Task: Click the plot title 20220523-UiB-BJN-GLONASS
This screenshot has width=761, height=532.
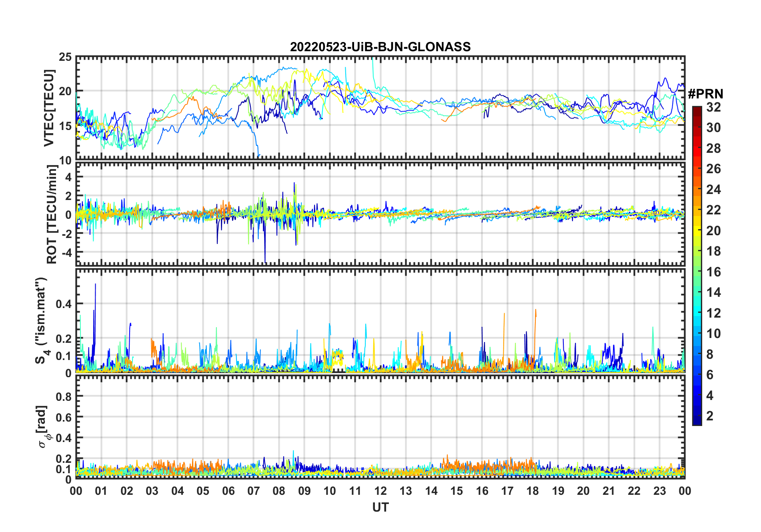Action: (380, 47)
